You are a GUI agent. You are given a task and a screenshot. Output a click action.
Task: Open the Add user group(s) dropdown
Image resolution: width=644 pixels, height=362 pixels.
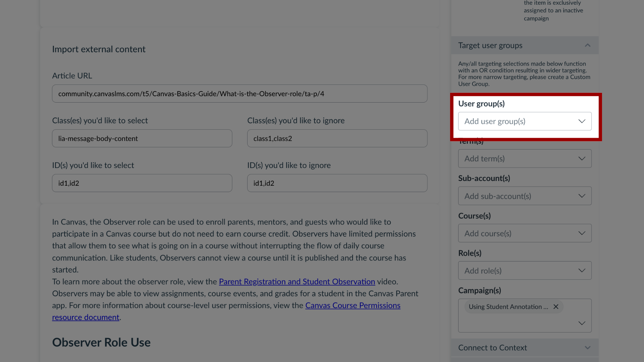(525, 121)
